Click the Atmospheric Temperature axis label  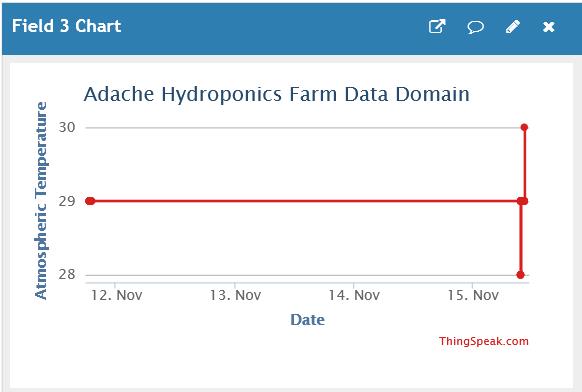click(x=40, y=200)
